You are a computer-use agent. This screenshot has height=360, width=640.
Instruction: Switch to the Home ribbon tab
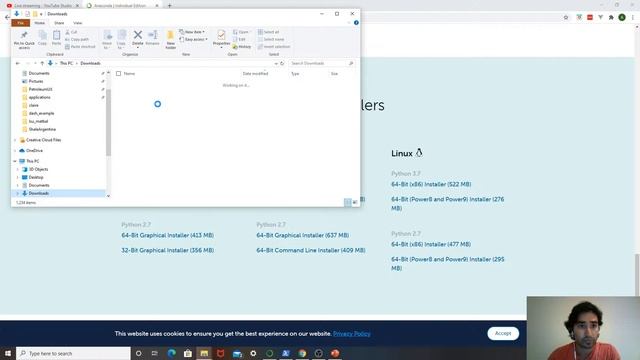(40, 23)
